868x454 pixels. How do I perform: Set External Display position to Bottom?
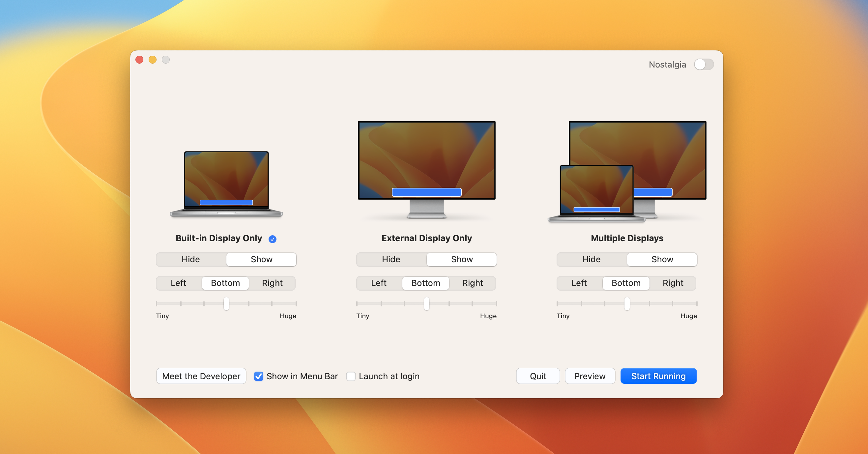[425, 283]
